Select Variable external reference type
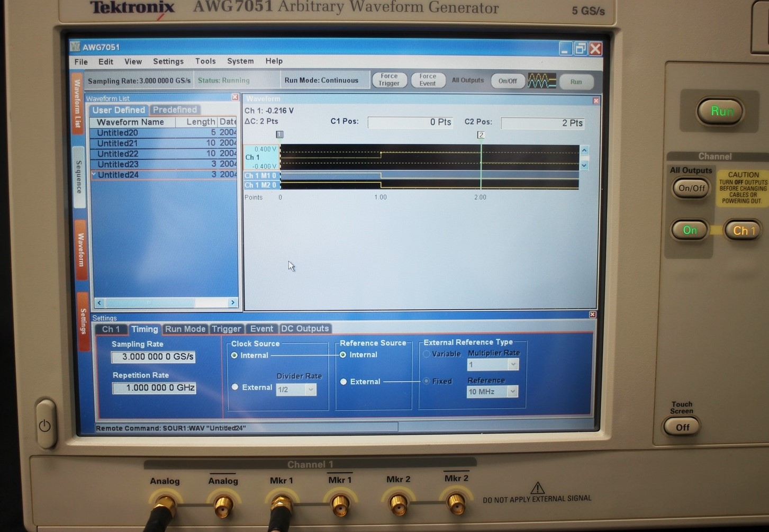Screen dimensions: 769x532 [426, 354]
